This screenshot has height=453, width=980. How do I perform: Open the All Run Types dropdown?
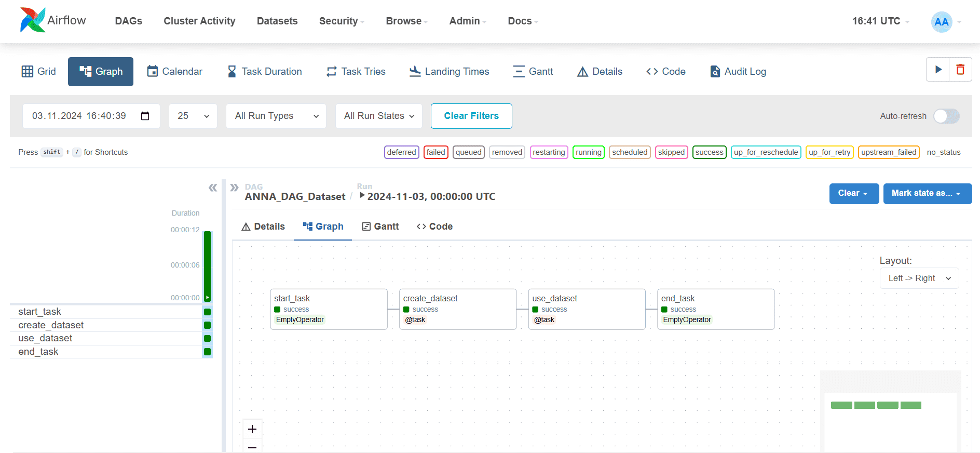[x=276, y=116]
